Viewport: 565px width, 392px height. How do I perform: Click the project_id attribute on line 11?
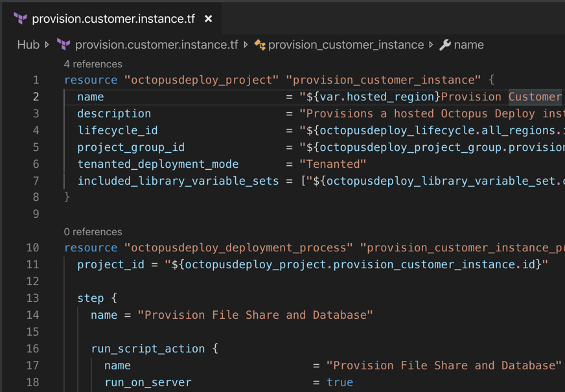111,264
